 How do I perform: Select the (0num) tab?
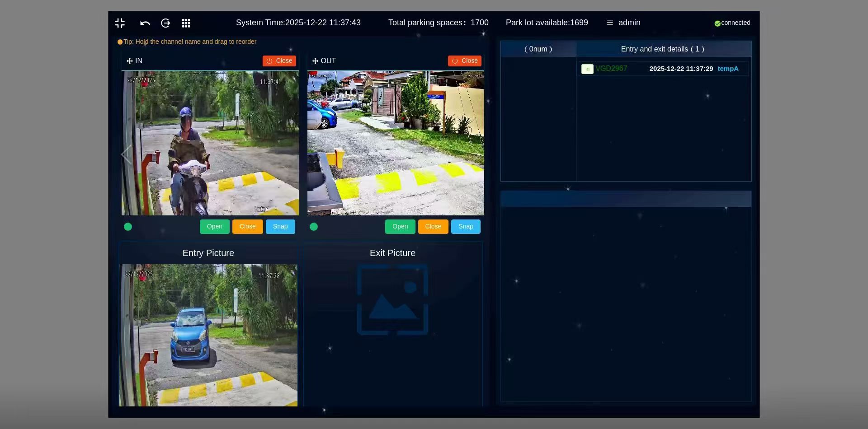538,49
